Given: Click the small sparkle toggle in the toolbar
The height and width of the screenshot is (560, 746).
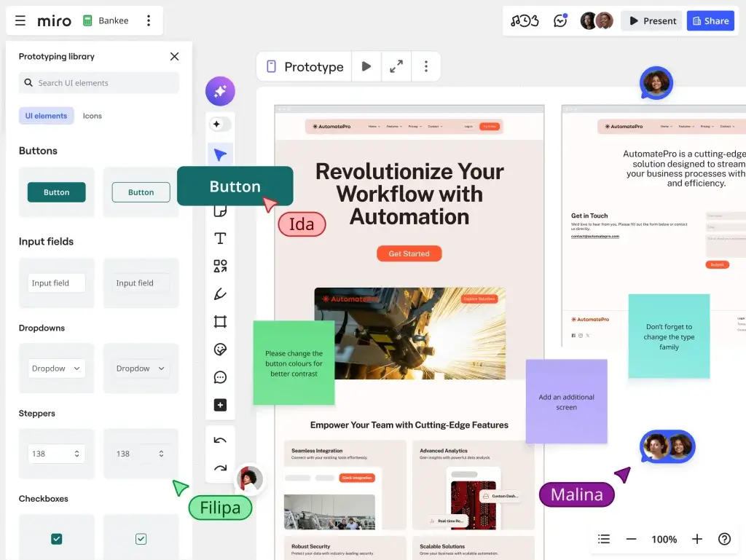Looking at the screenshot, I should [x=220, y=124].
